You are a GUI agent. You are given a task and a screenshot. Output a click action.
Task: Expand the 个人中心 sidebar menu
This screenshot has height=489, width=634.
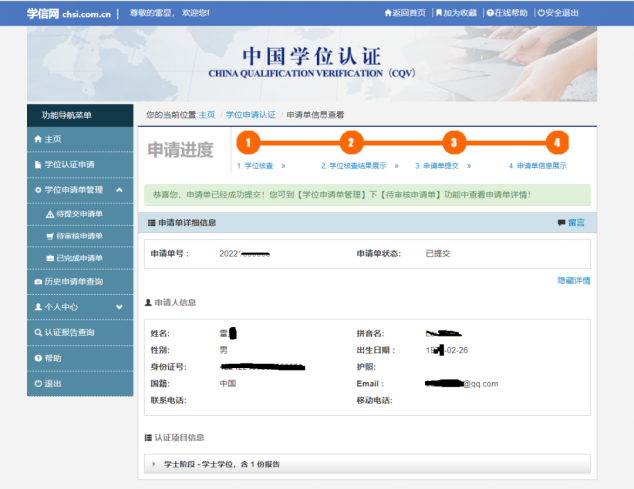pyautogui.click(x=119, y=307)
